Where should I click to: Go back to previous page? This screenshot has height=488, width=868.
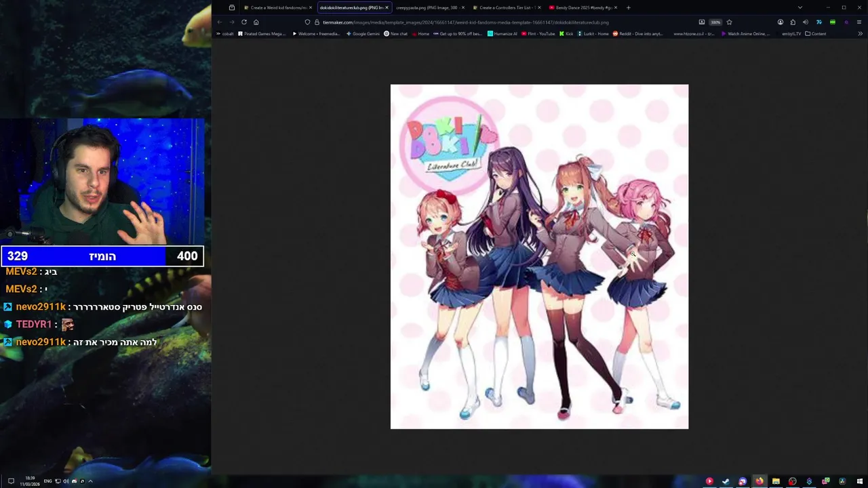(x=220, y=22)
